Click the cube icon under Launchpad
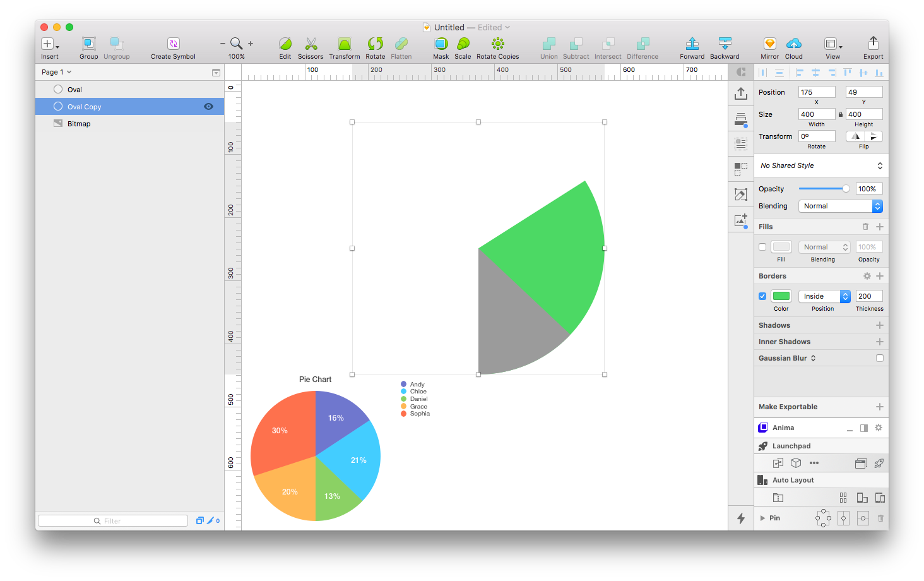 (x=796, y=463)
